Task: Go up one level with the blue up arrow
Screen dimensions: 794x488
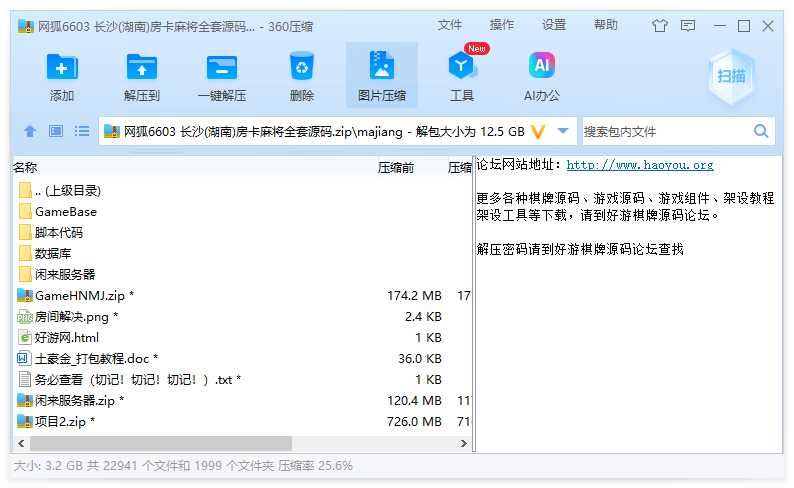Action: (x=30, y=132)
